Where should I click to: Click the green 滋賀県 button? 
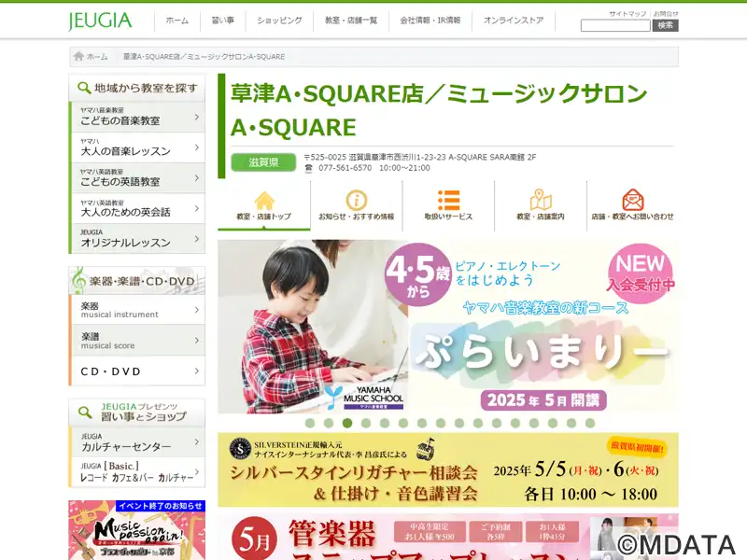tap(263, 162)
